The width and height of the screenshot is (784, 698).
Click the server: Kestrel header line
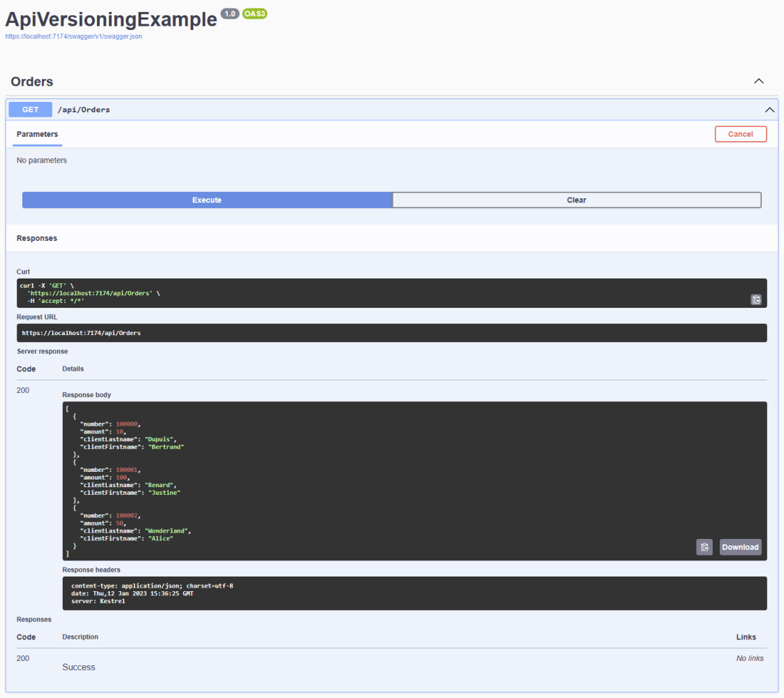[x=98, y=601]
